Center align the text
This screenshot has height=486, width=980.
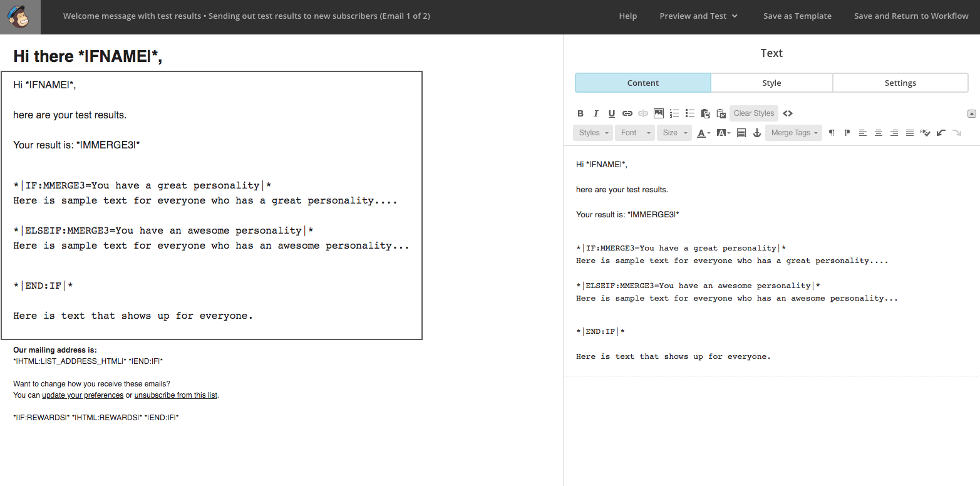point(879,133)
